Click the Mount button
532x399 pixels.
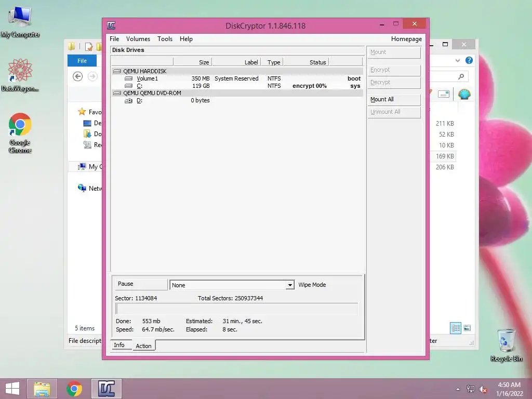point(394,52)
